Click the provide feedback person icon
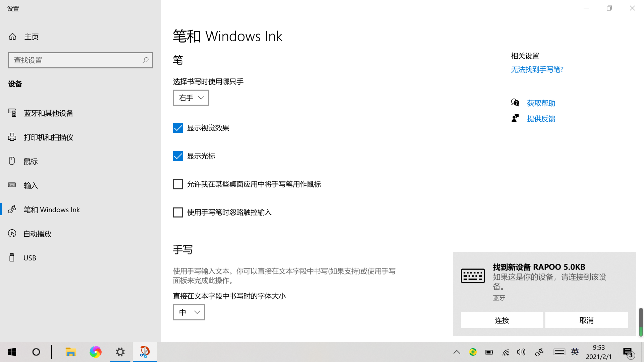644x362 pixels. 515,118
